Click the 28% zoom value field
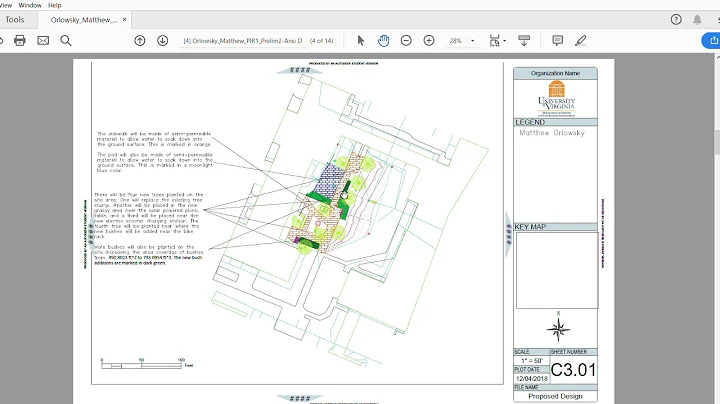Image resolution: width=720 pixels, height=404 pixels. point(455,41)
